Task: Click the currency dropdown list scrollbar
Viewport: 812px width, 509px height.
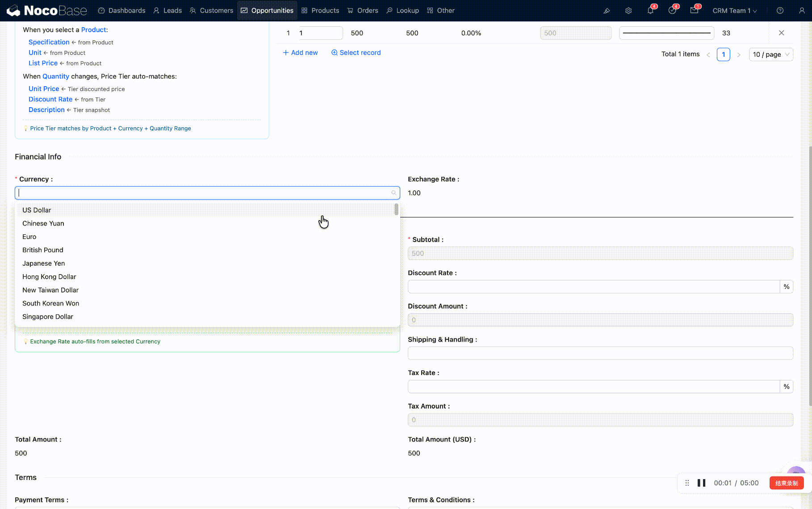Action: point(396,210)
